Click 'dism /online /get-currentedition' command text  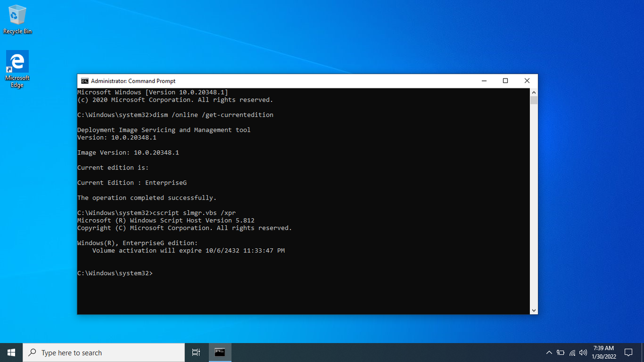[x=213, y=115]
